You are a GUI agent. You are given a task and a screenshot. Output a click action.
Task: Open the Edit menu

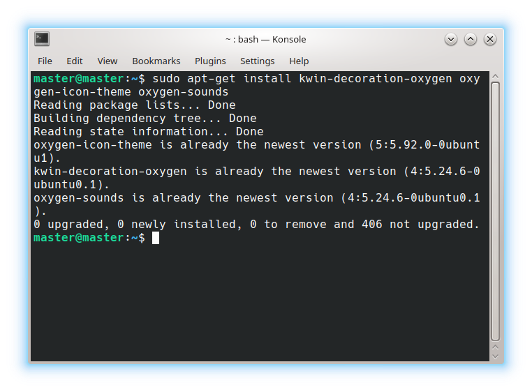click(x=74, y=61)
